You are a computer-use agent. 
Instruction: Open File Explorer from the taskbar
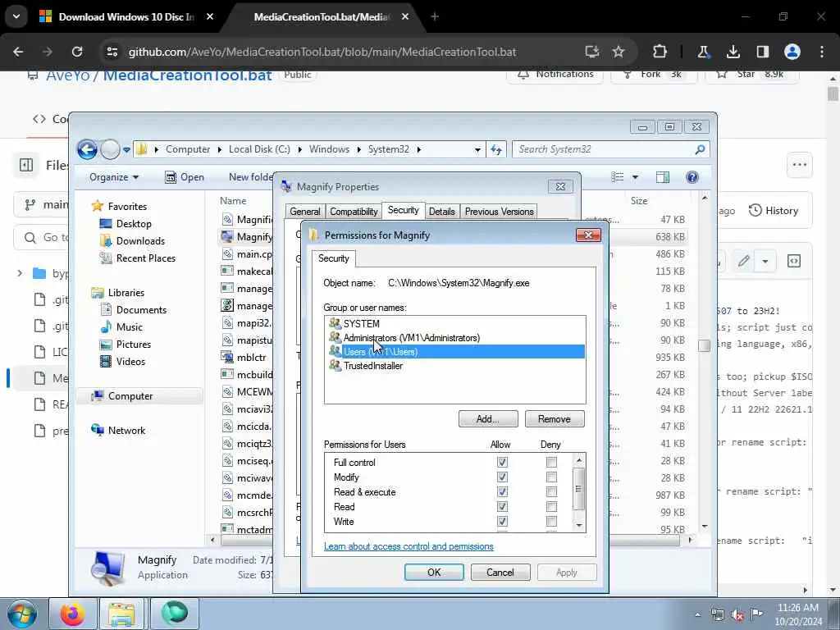[x=121, y=614]
